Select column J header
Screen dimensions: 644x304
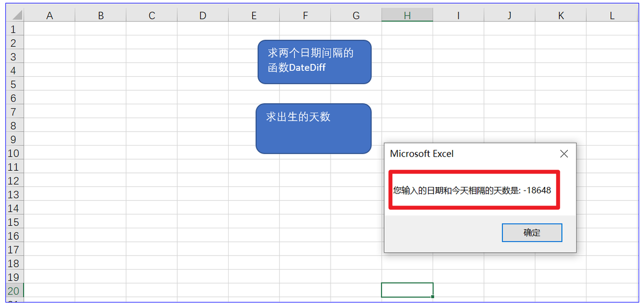click(x=509, y=16)
